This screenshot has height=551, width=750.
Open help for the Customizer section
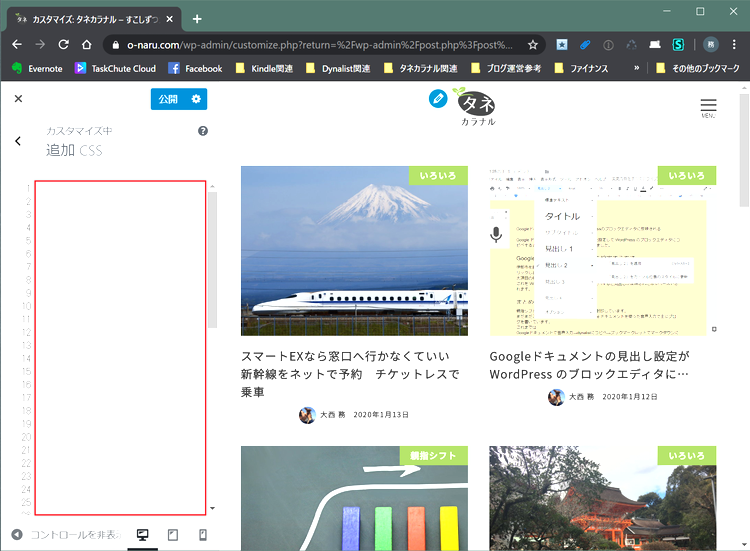203,131
